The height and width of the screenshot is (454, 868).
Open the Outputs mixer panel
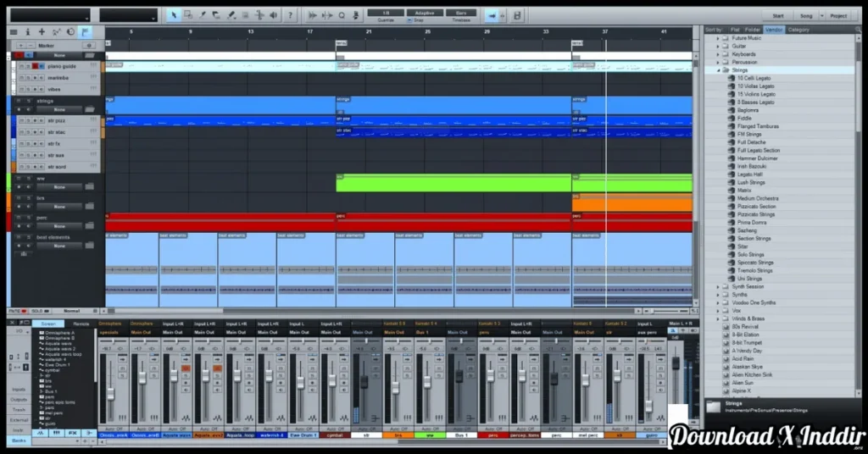pyautogui.click(x=19, y=400)
